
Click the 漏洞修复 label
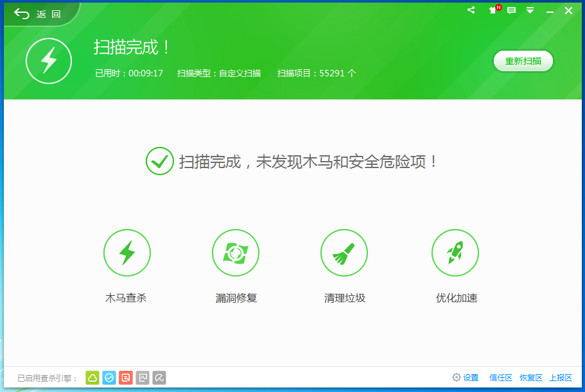[x=236, y=298]
